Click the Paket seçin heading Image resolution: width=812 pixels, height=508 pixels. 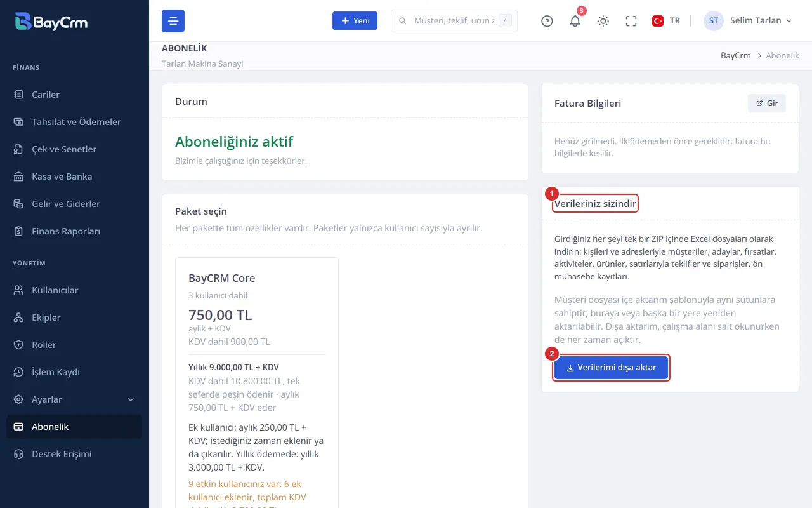(201, 211)
